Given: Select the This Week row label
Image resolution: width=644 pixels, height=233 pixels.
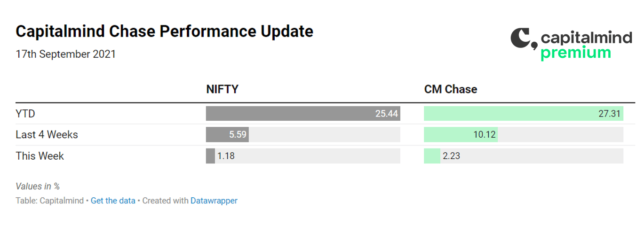Looking at the screenshot, I should (x=40, y=156).
